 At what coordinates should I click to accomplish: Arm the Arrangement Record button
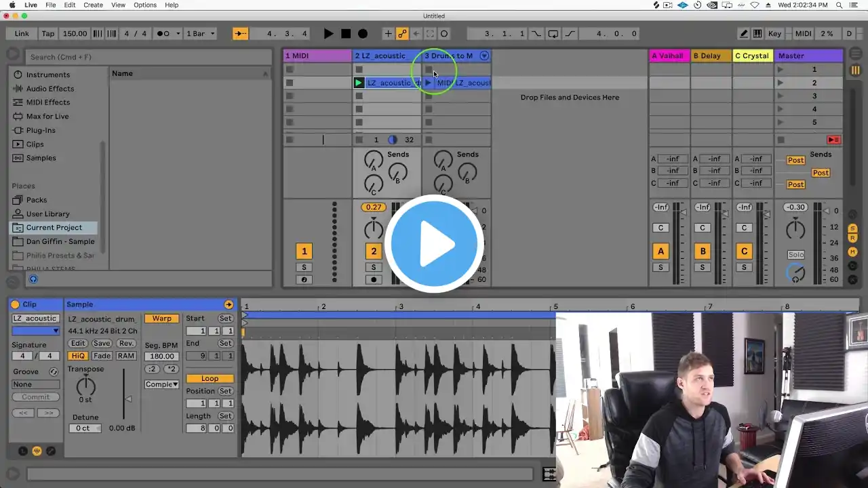[363, 34]
